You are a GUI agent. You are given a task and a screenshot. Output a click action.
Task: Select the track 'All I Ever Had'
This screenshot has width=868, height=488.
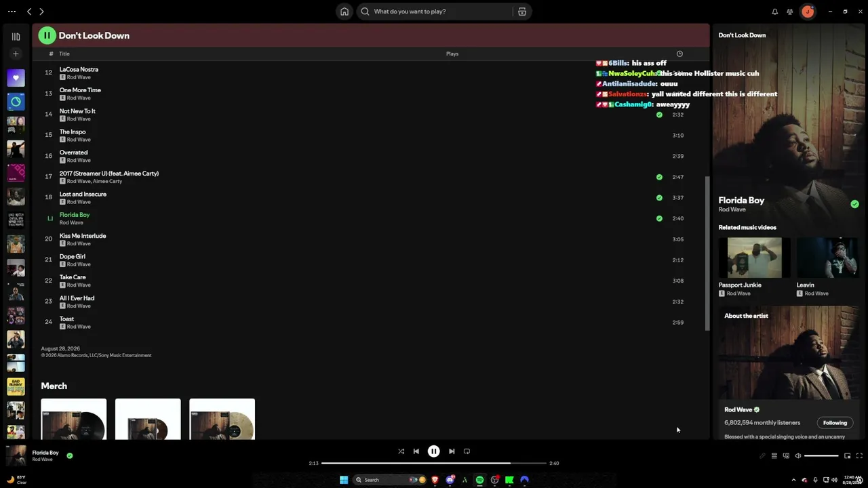point(77,298)
